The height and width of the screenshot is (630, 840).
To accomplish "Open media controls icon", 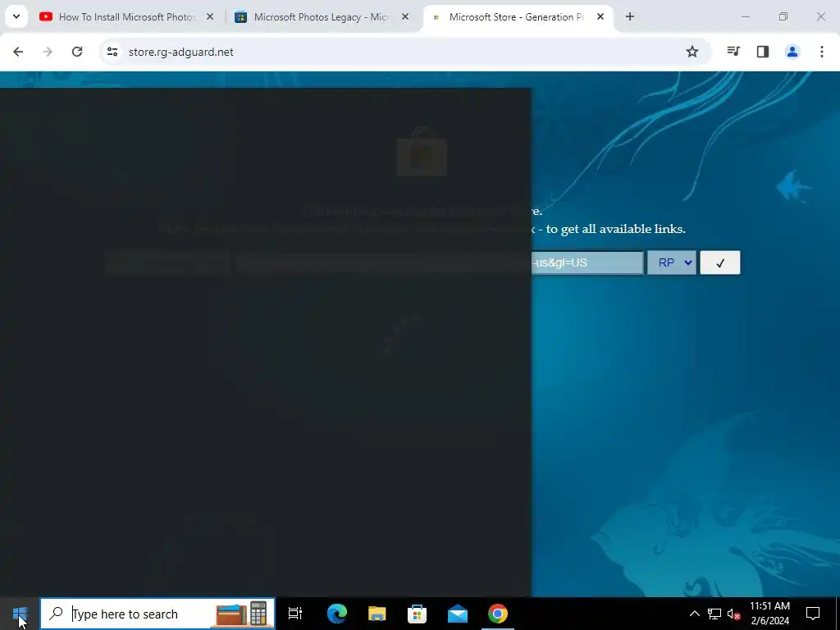I will pos(733,52).
